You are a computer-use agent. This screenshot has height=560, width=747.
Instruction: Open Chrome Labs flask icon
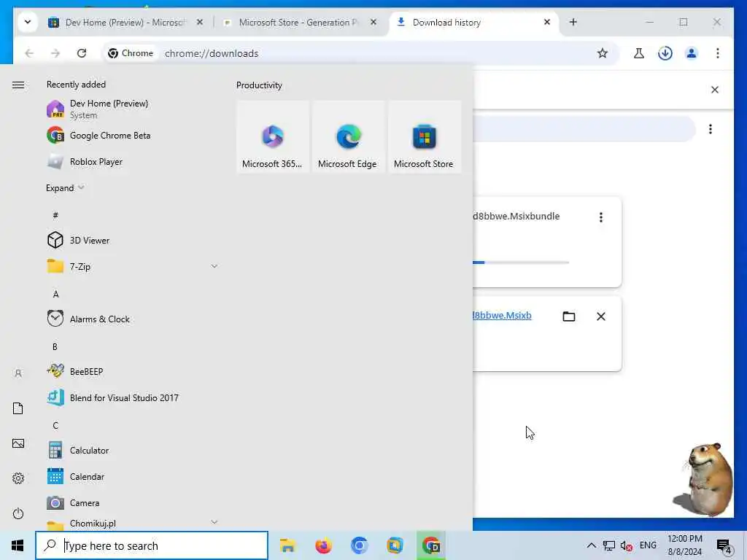click(639, 52)
